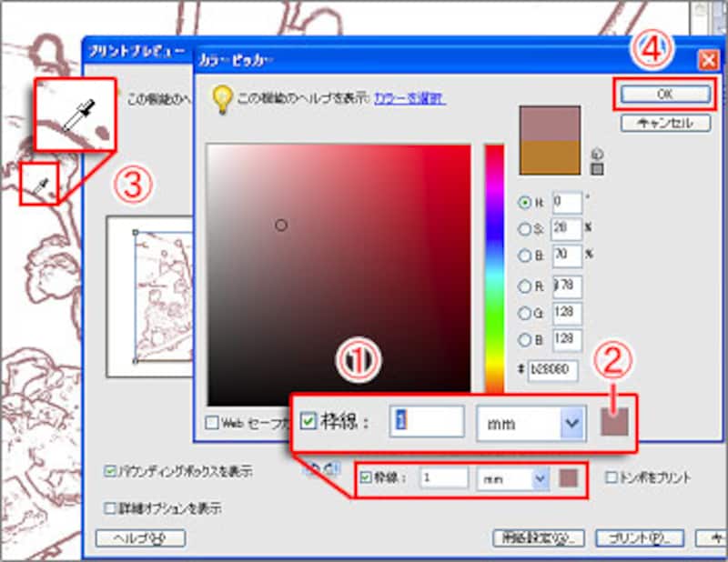Click the プリント button
This screenshot has width=728, height=562.
(x=640, y=538)
